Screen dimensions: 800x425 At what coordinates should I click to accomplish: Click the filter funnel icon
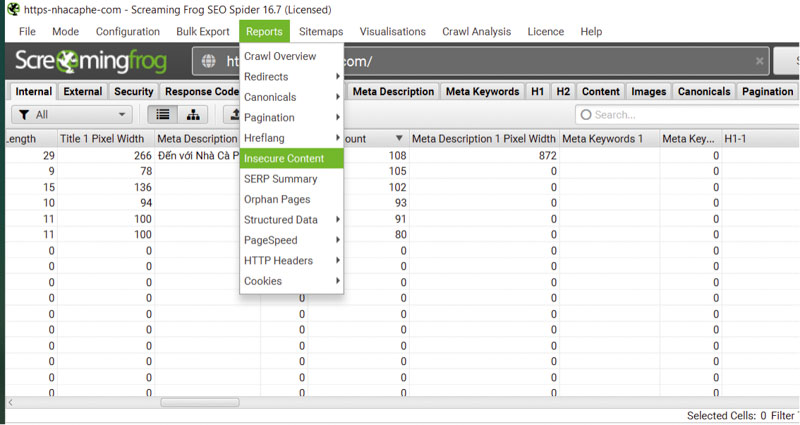(x=23, y=115)
